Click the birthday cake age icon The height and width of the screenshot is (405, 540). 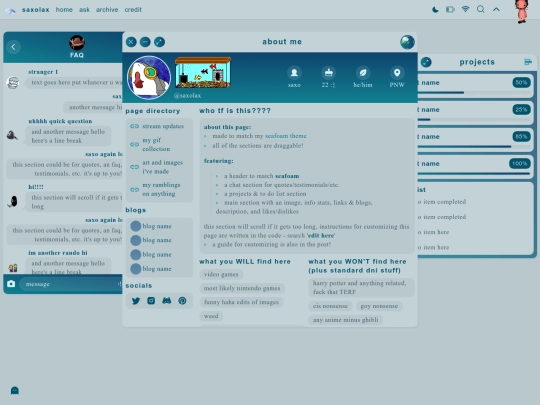328,73
